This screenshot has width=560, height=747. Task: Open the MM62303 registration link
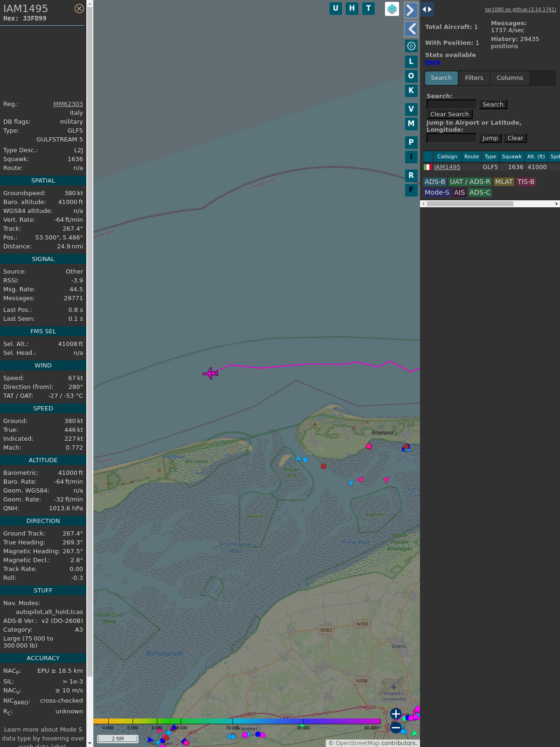pos(68,104)
